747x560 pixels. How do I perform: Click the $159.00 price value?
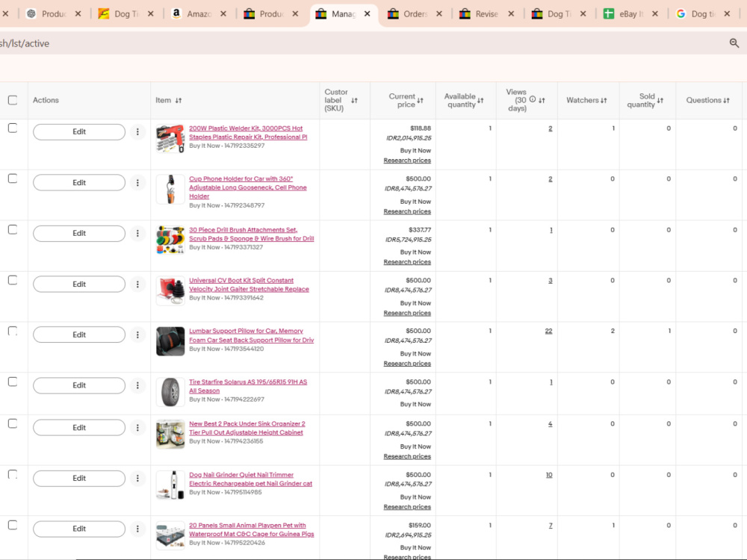(x=420, y=525)
